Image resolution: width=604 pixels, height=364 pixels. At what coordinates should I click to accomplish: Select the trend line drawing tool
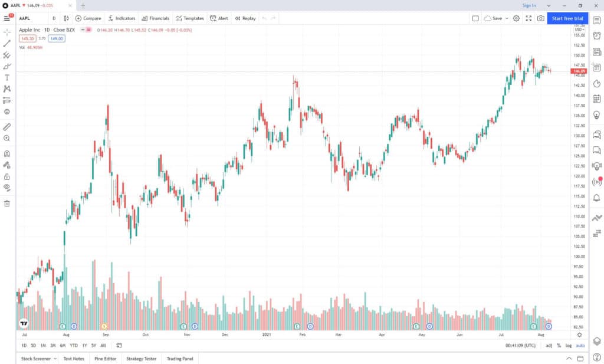[x=7, y=44]
